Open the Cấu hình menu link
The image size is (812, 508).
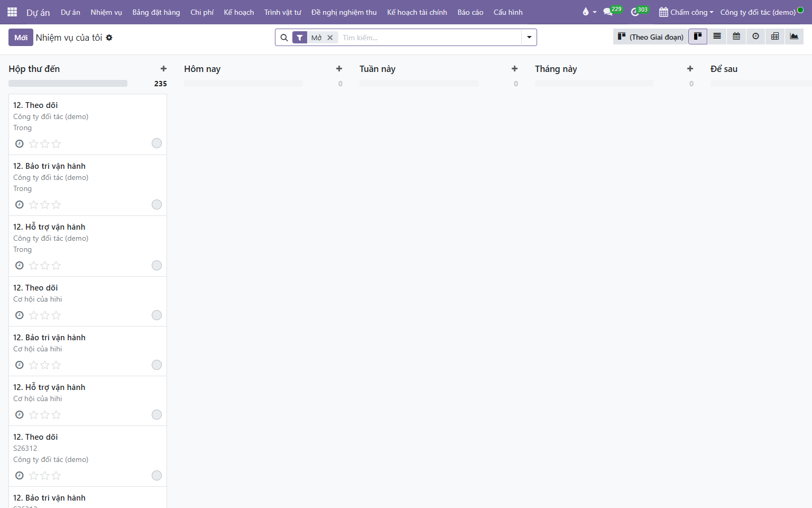pyautogui.click(x=508, y=12)
